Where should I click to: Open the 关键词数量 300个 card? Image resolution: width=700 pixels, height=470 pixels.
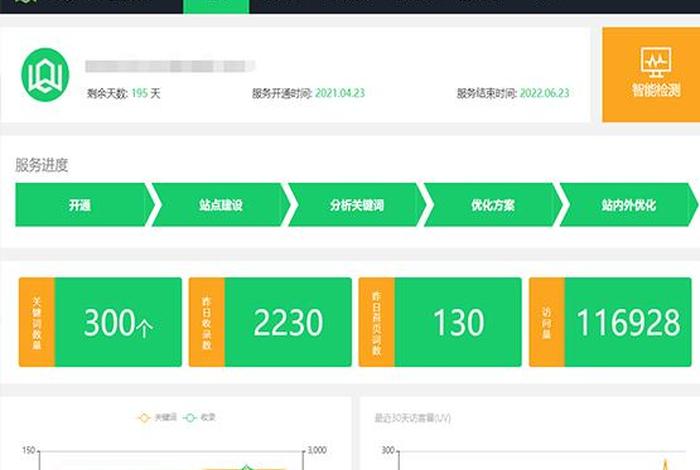(100, 322)
